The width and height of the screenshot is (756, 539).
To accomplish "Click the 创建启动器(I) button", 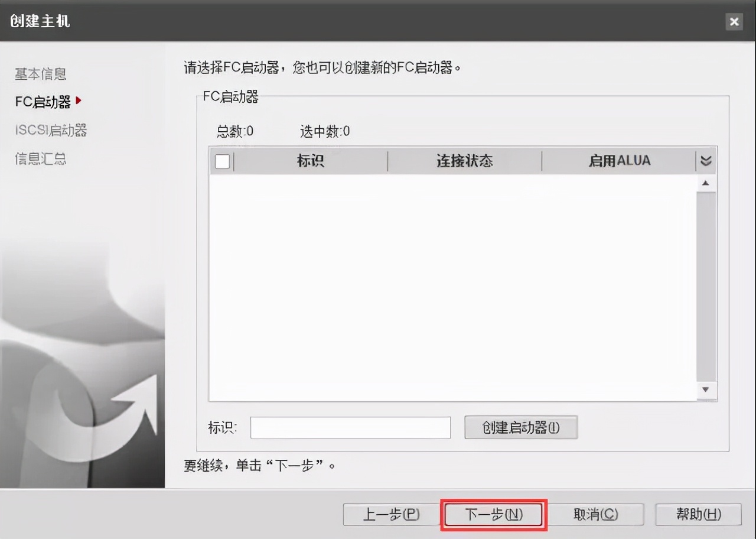I will tap(521, 427).
